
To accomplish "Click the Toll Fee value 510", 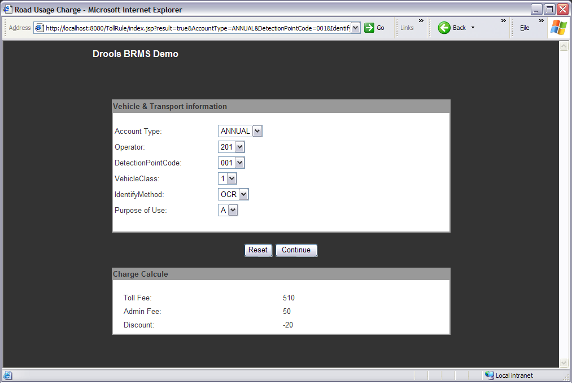I will tap(289, 298).
